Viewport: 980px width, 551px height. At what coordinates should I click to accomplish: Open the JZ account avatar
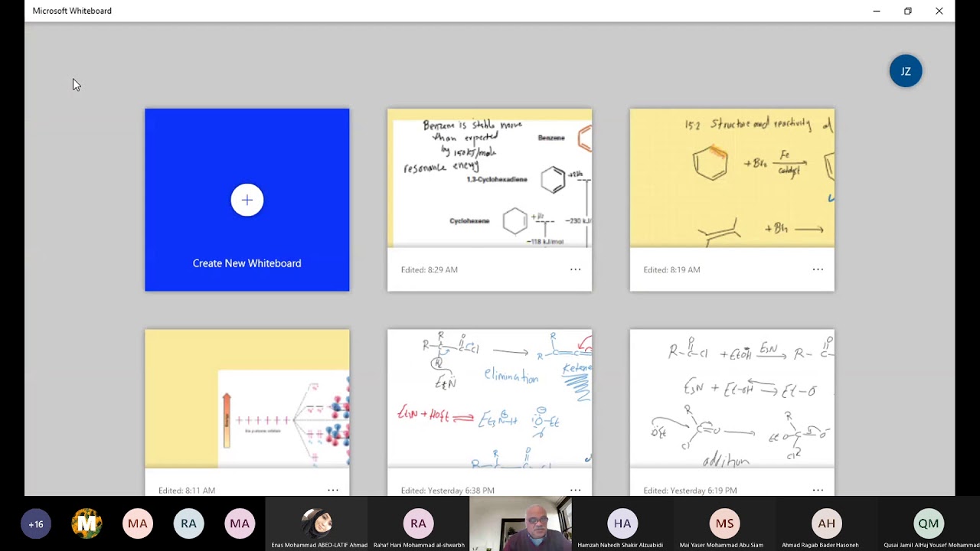click(906, 71)
